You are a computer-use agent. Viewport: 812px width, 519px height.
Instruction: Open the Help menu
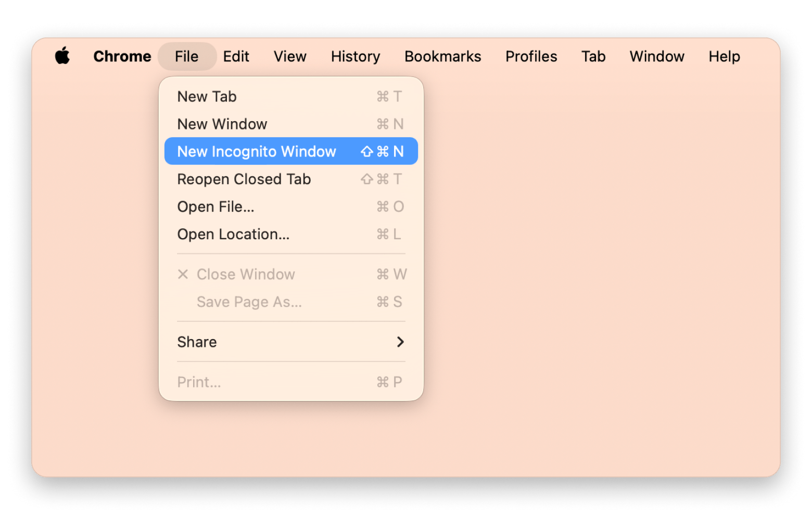pos(724,56)
